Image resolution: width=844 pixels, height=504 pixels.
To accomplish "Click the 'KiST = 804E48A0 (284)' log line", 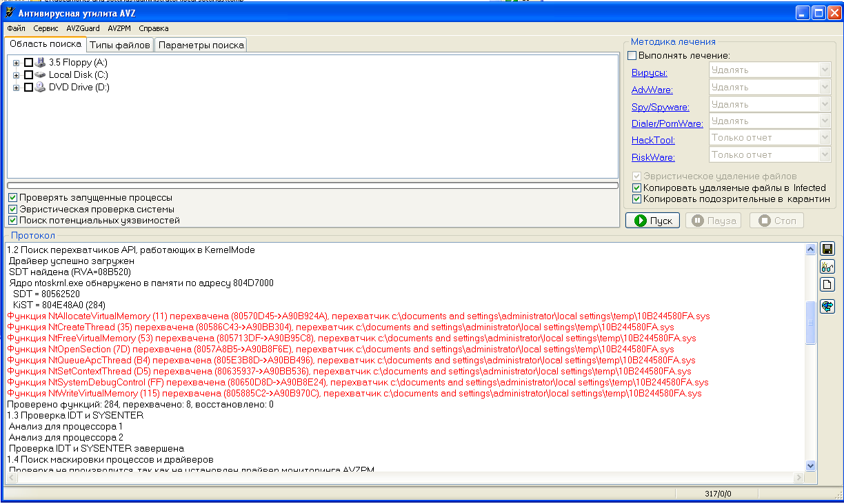I will pos(59,305).
